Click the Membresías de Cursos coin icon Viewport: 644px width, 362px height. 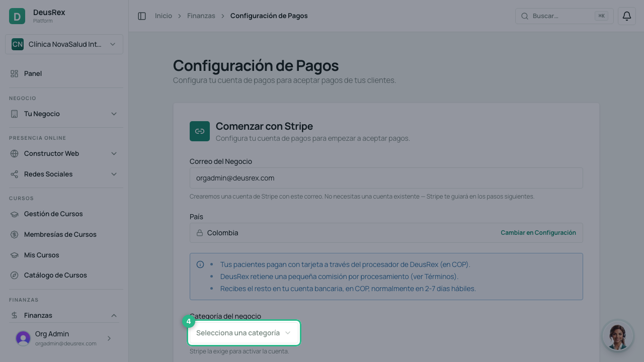pos(14,234)
